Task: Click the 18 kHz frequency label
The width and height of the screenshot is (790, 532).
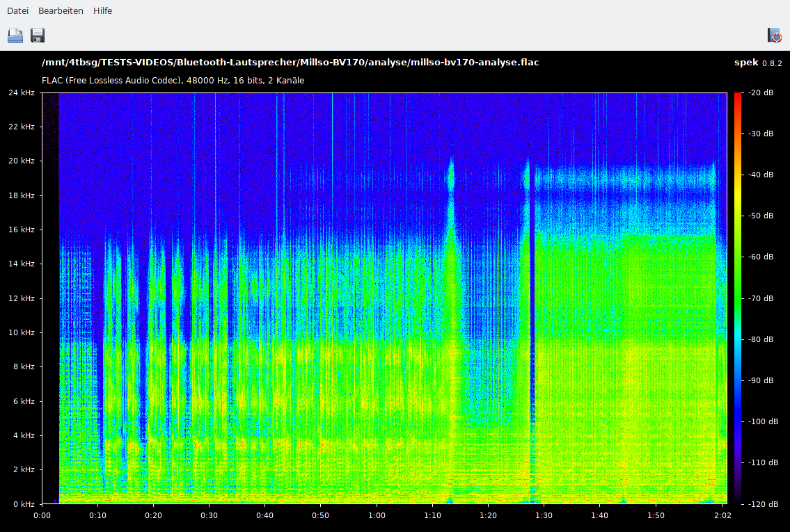Action: tap(22, 195)
